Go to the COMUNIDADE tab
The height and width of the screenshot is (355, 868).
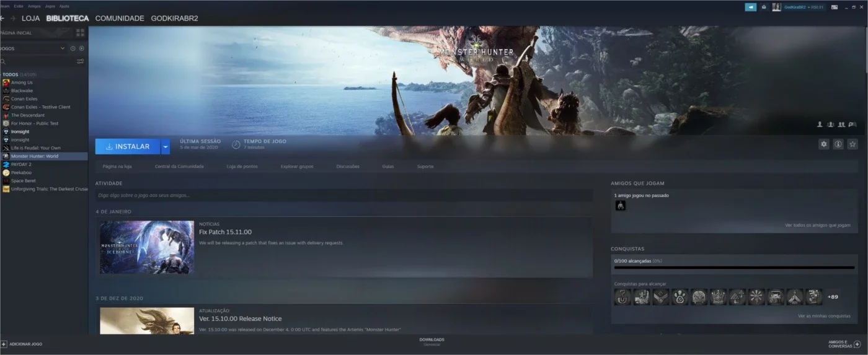pos(120,19)
